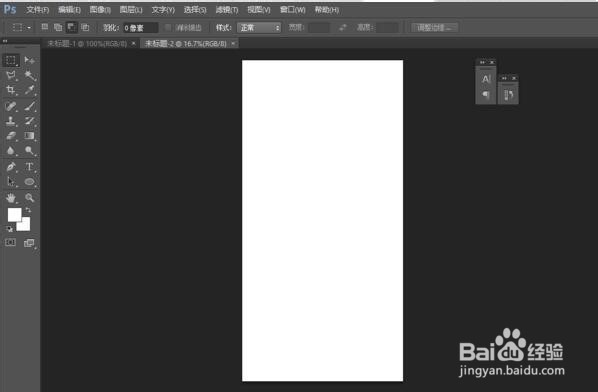
Task: Open the 文件(F) menu
Action: coord(37,10)
